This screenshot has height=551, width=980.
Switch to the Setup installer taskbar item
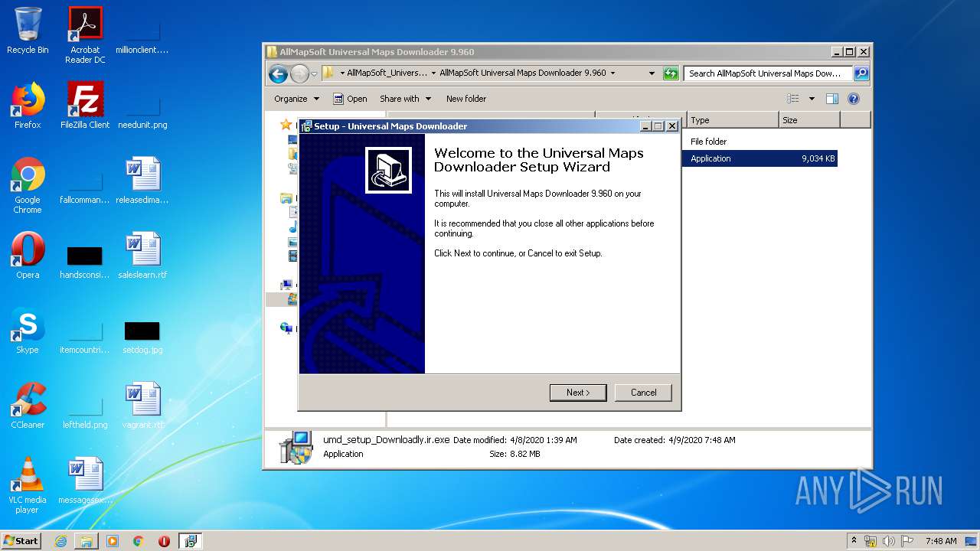coord(191,541)
